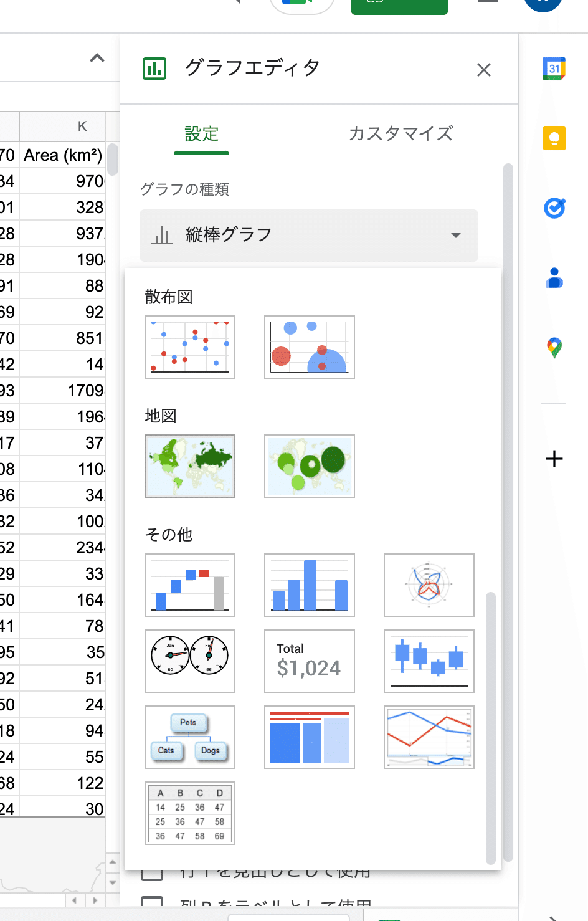Open the 設定 tab
Screen dimensions: 588x921
tap(201, 133)
